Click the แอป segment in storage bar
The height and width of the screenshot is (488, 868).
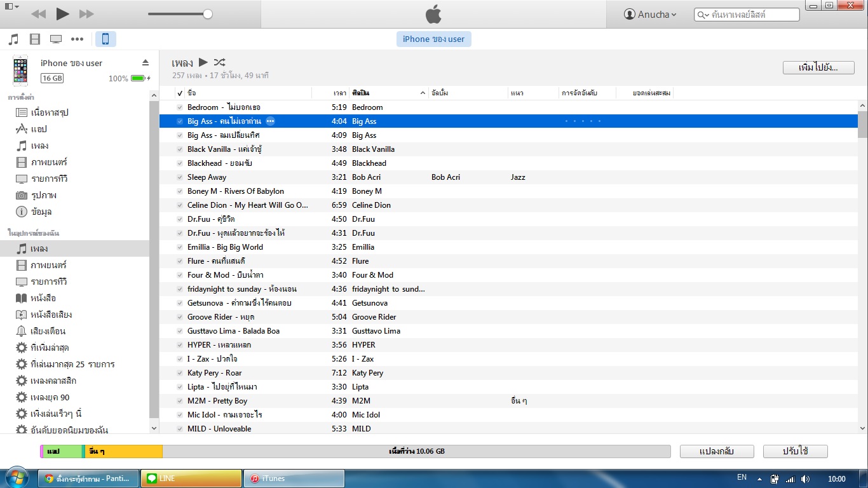click(62, 451)
